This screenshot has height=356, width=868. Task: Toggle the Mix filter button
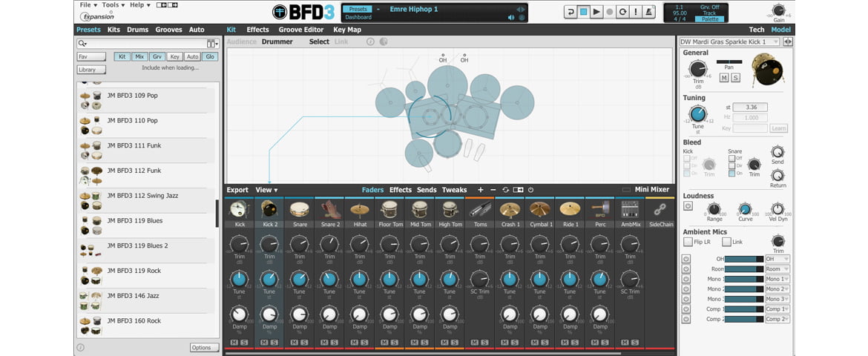[x=139, y=56]
